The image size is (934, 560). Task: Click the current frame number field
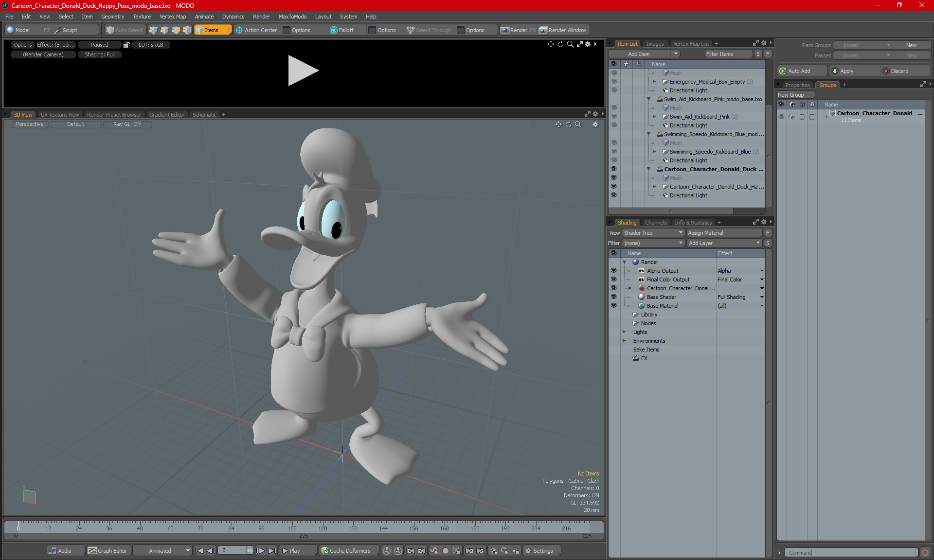click(x=232, y=551)
